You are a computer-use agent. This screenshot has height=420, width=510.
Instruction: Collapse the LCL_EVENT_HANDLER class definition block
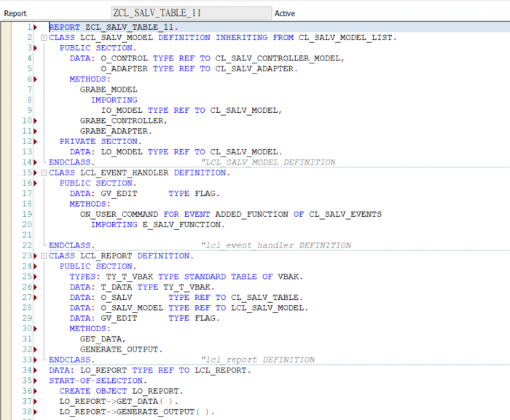[44, 173]
